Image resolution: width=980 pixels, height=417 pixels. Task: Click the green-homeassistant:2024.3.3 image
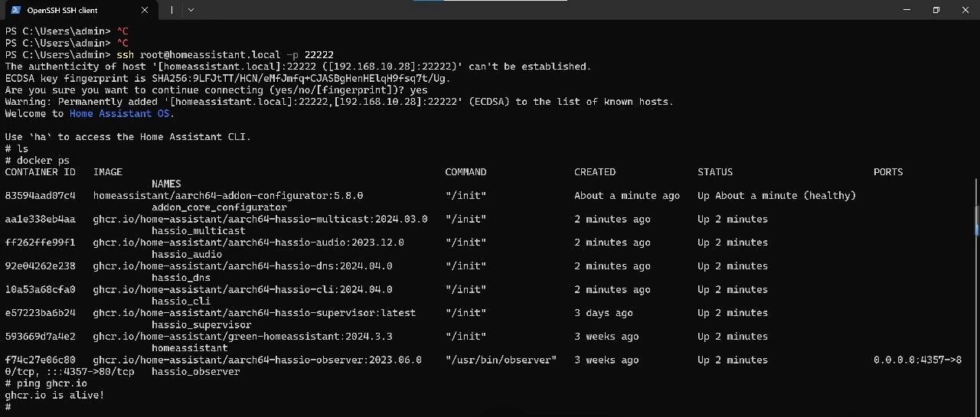(243, 337)
